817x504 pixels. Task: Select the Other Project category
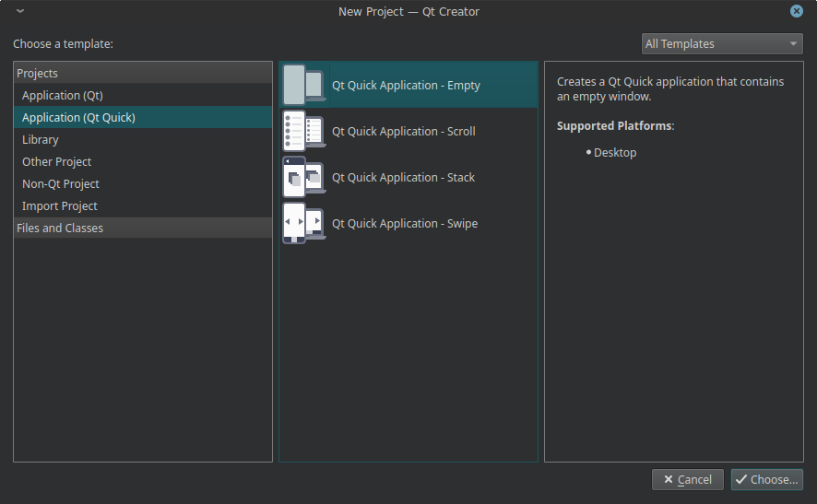[x=143, y=161]
